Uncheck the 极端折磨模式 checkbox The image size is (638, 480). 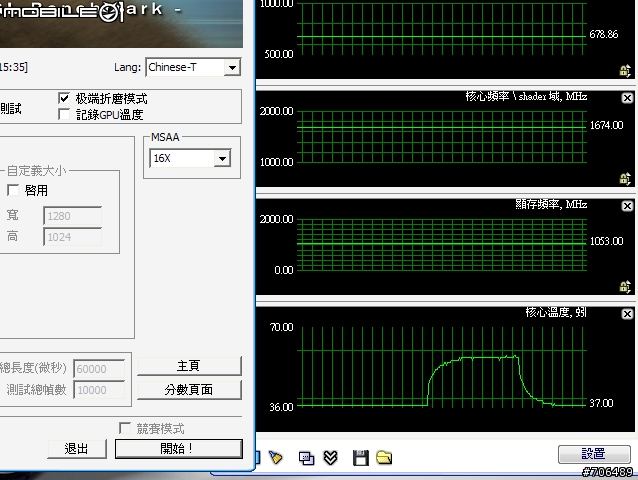click(x=64, y=98)
